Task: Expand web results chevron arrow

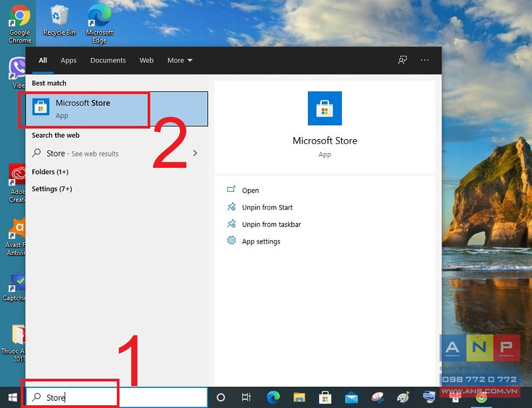Action: click(195, 153)
